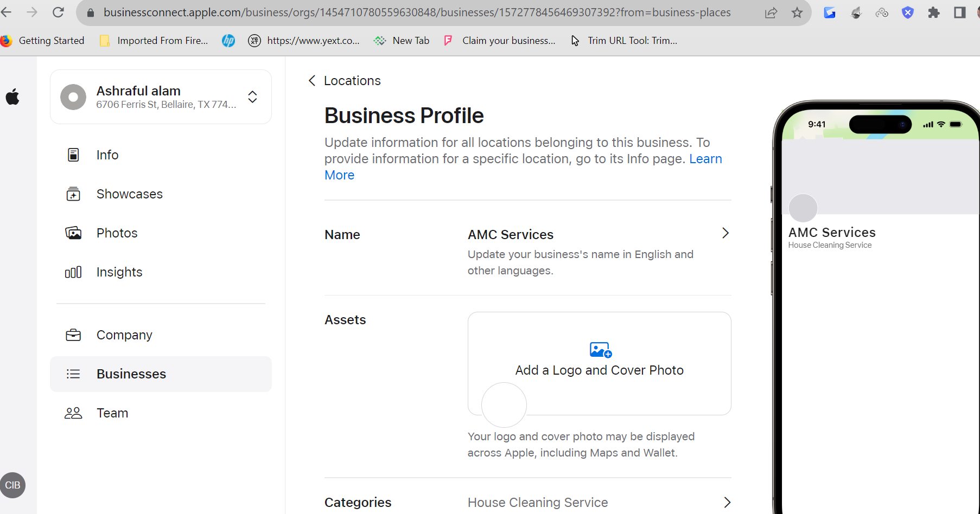Click the AMC Services name value
This screenshot has width=980, height=514.
click(x=511, y=235)
